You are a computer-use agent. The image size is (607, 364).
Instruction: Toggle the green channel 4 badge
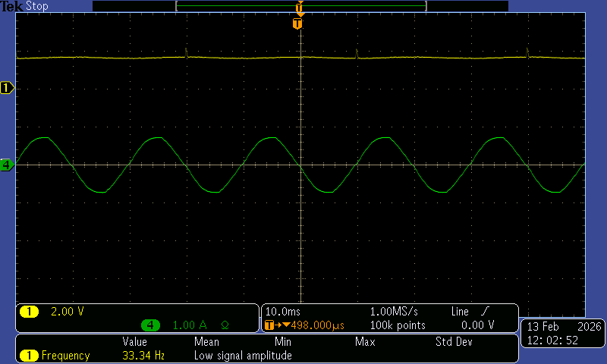[x=150, y=325]
